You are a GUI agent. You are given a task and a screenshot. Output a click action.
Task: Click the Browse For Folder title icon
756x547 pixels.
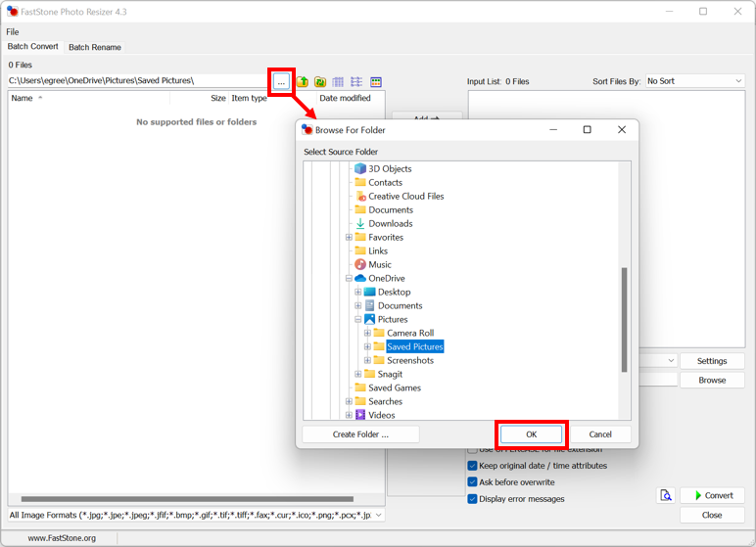[x=307, y=129]
